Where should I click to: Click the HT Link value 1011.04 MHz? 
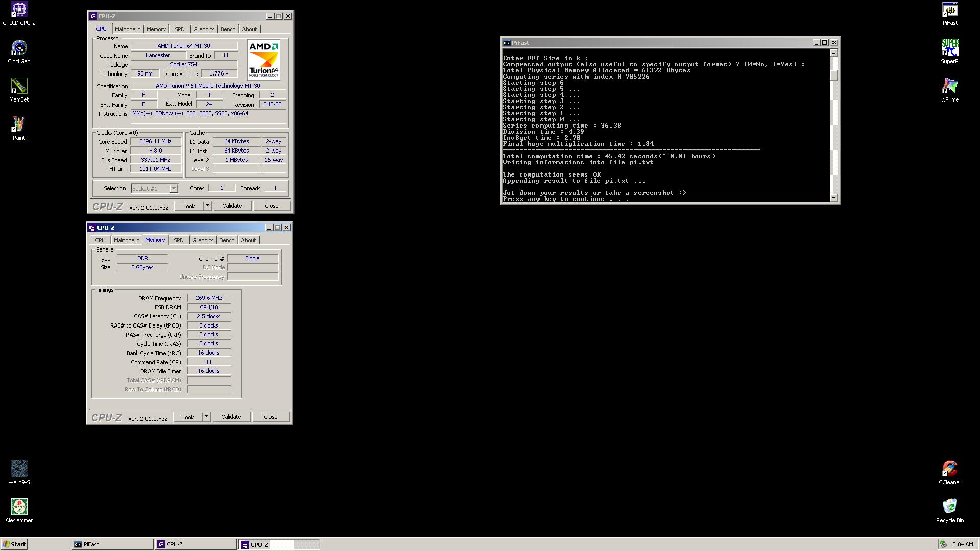click(156, 169)
